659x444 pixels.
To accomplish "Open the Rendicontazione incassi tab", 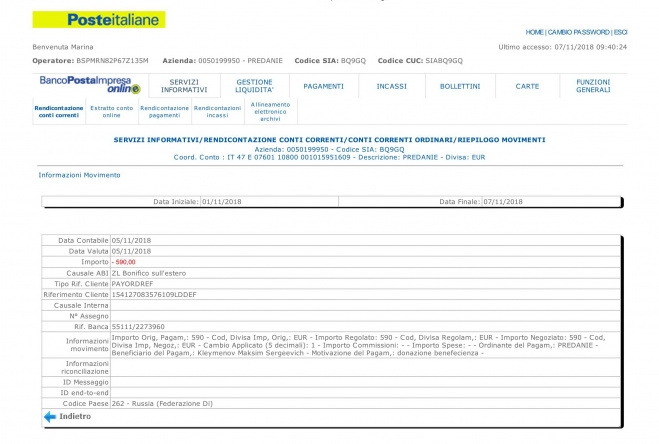I will click(217, 111).
